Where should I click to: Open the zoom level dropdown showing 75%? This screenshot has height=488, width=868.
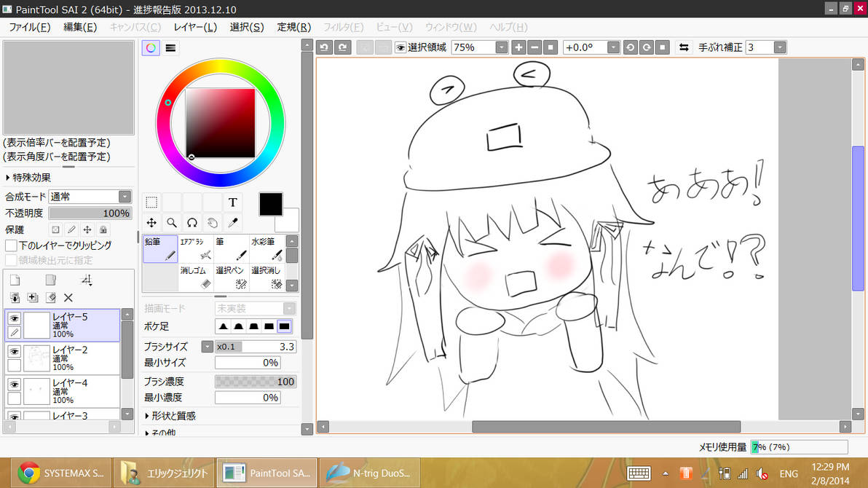tap(501, 47)
